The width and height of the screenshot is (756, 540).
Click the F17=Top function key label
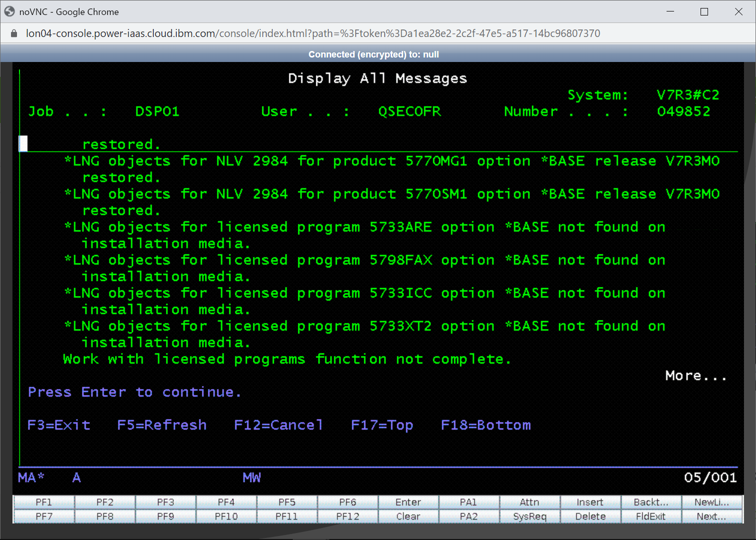click(x=382, y=425)
